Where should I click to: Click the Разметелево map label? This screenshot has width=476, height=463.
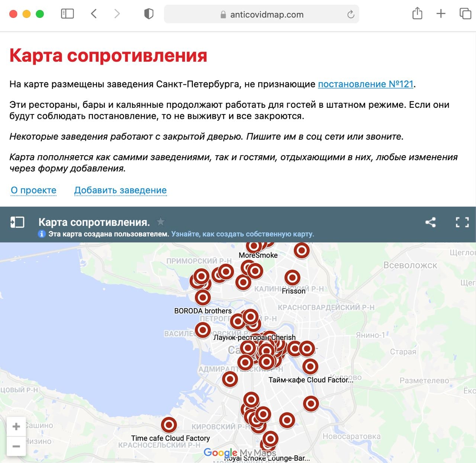(x=424, y=381)
